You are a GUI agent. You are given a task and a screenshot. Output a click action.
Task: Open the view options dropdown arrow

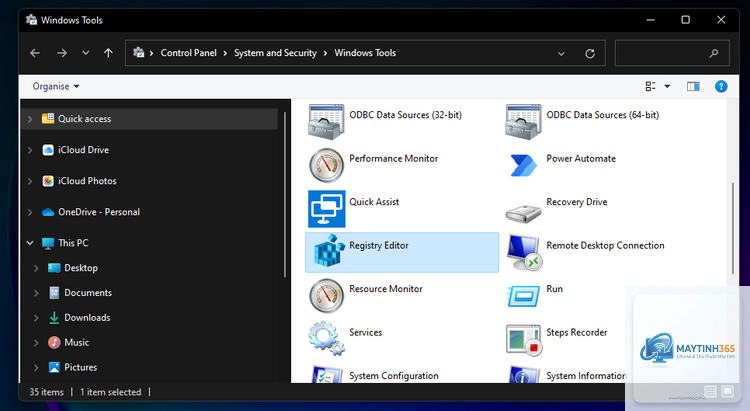tap(667, 86)
